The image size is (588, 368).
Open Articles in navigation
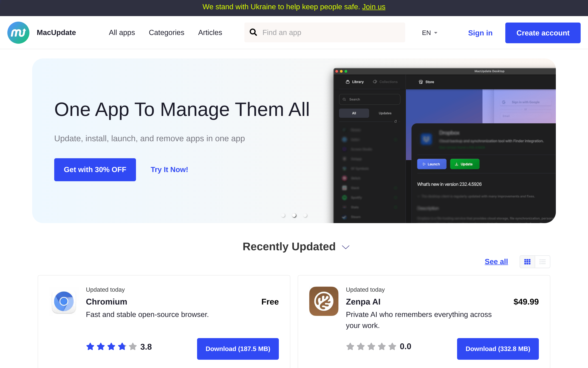click(x=210, y=32)
